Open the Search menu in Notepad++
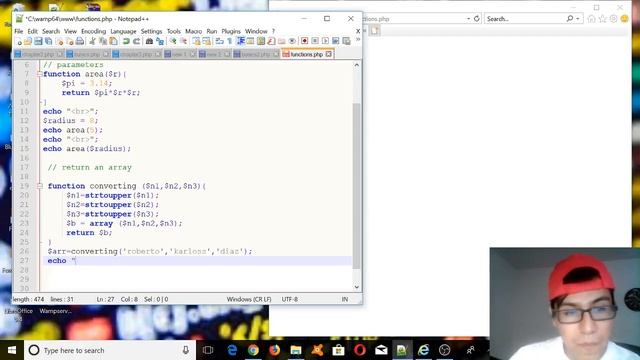Viewport: 640px width, 360px height. pos(51,31)
